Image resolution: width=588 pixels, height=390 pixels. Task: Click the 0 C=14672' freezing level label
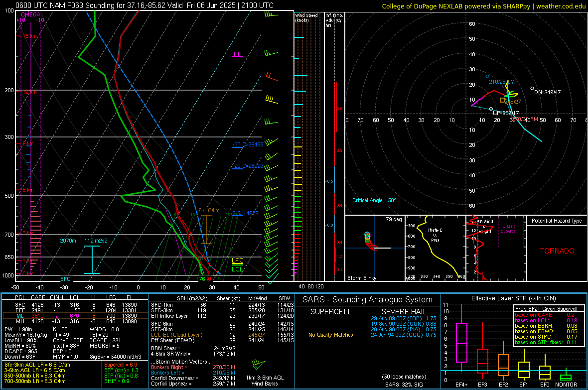(x=245, y=213)
